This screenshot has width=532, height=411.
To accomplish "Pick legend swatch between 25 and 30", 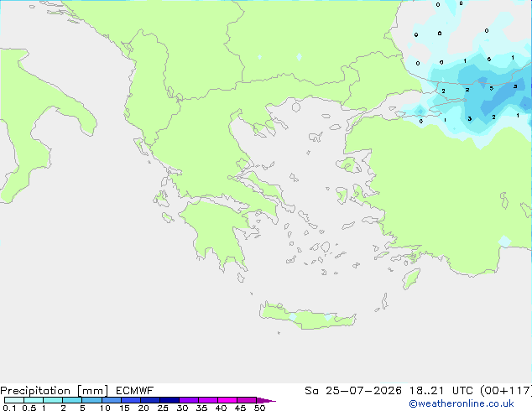I will pyautogui.click(x=169, y=400).
